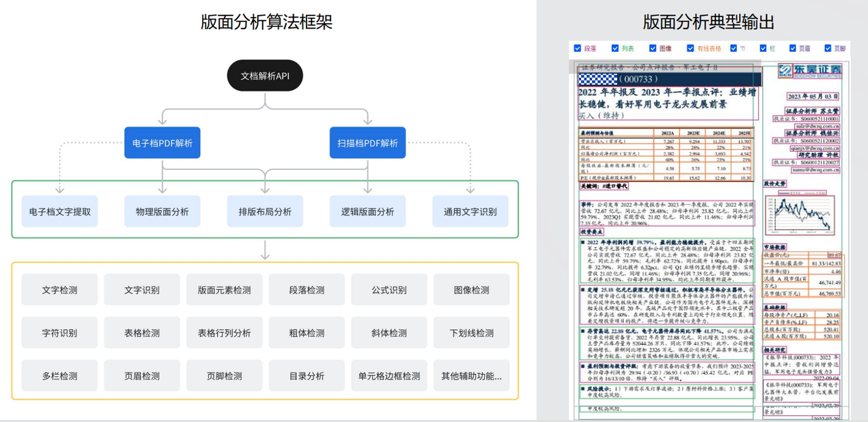Click the 字符识别 module

point(60,333)
